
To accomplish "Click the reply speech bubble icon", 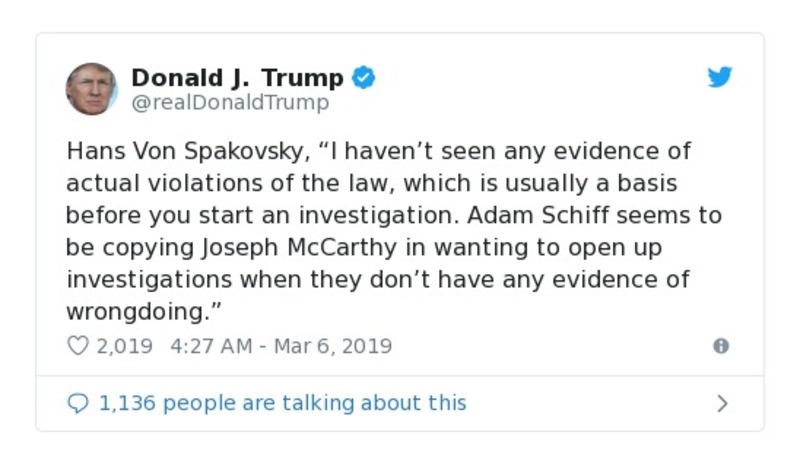I will [x=78, y=403].
